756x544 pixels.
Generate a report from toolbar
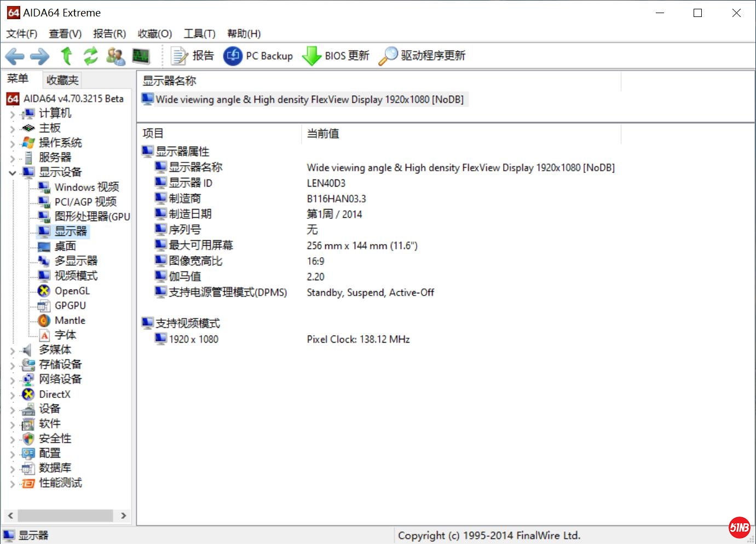point(193,56)
